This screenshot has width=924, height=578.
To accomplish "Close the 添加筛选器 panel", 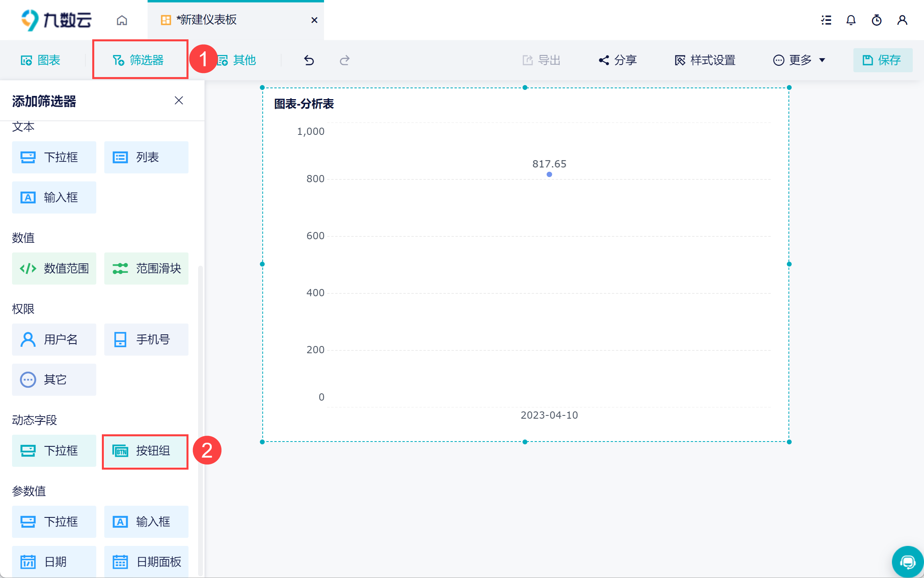I will (179, 100).
